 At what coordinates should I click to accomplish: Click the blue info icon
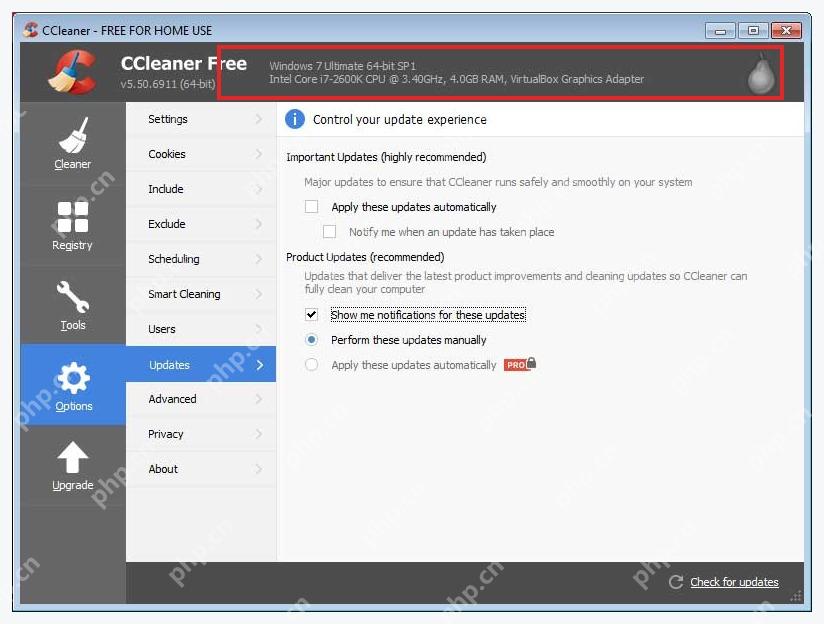[x=295, y=119]
